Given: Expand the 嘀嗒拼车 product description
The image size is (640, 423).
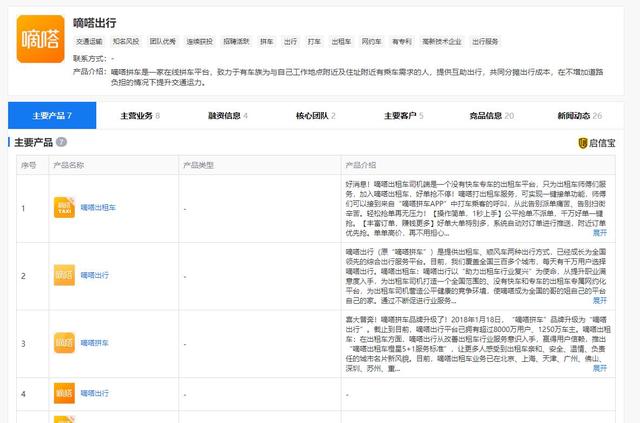Looking at the screenshot, I should coord(599,368).
